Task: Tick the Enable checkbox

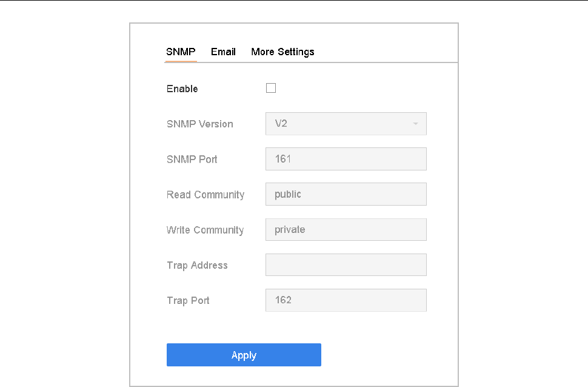Action: (271, 89)
